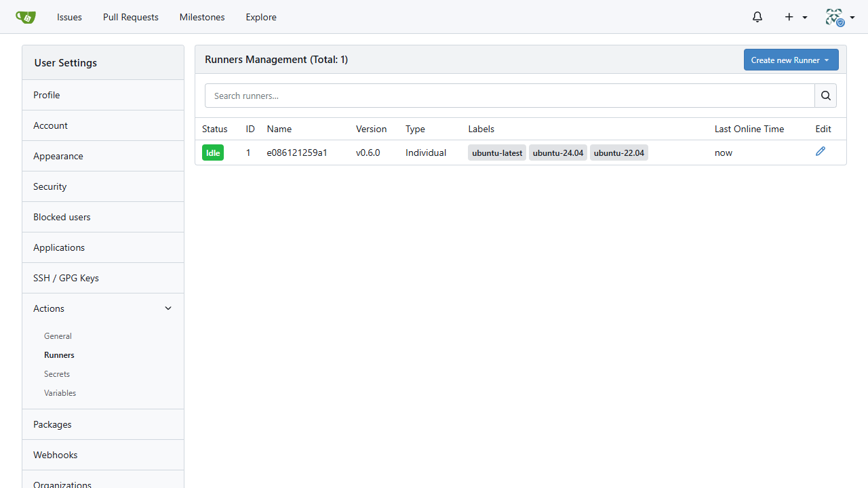The image size is (868, 488).
Task: Click the search magnifier button
Action: (x=825, y=96)
